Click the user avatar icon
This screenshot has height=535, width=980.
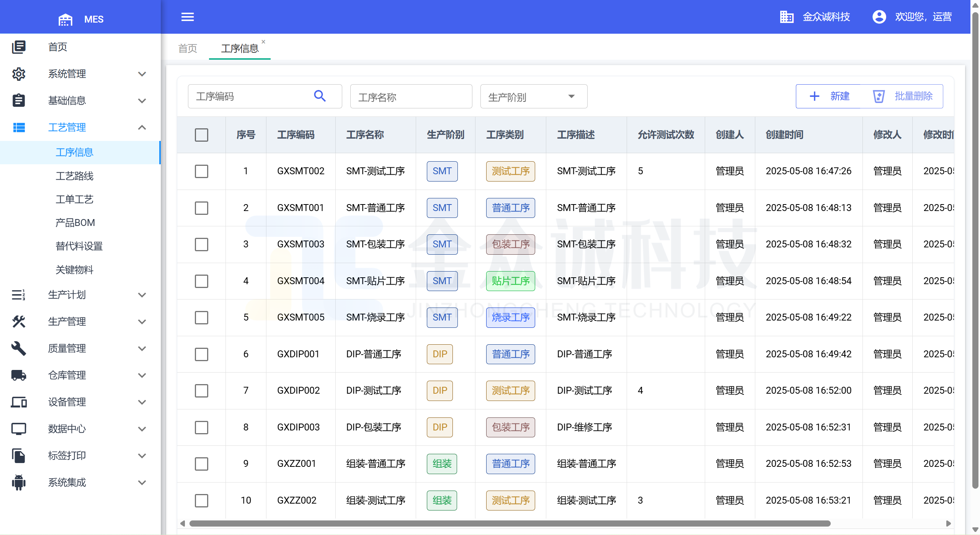[x=879, y=17]
